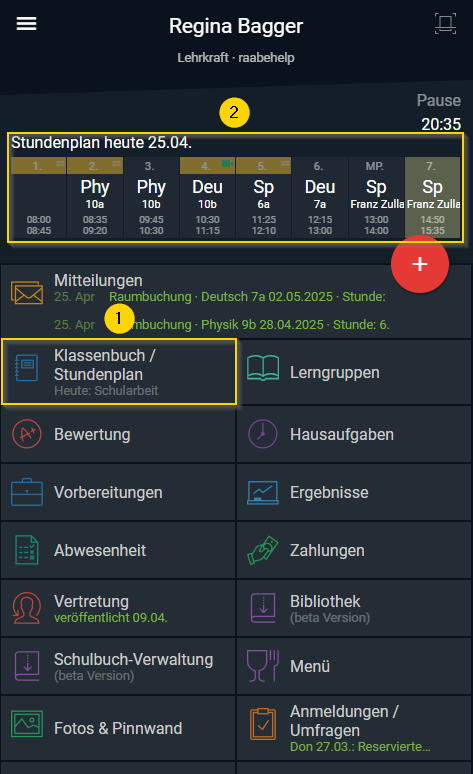Open the Bewertung A+ icon
The height and width of the screenshot is (774, 473).
(x=27, y=434)
